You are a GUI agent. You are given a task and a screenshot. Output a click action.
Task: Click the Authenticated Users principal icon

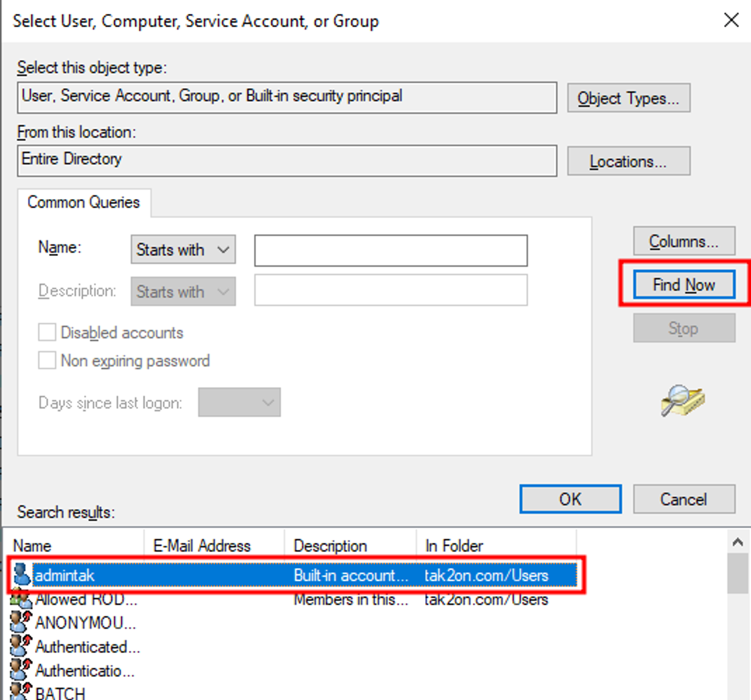click(20, 646)
